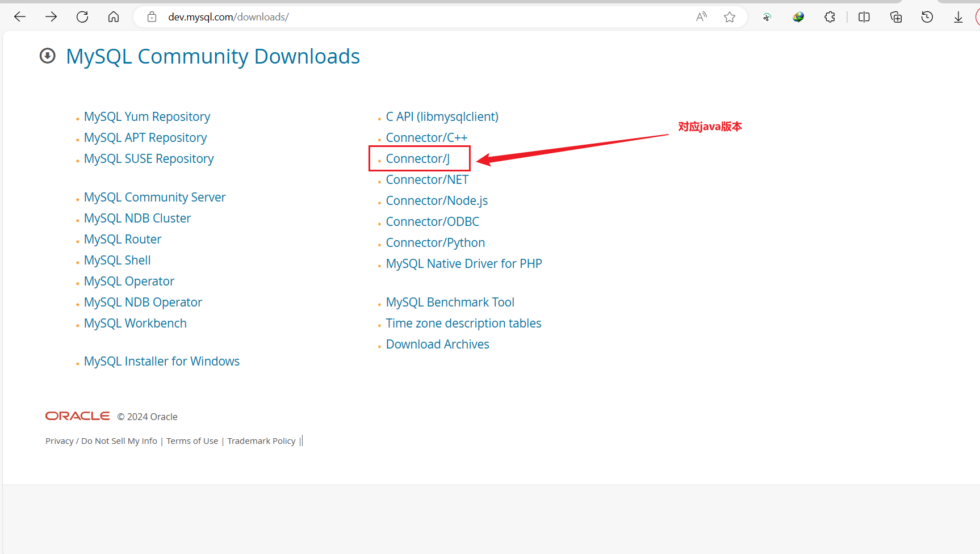Open C API (libmysqlclient) link
Screen dimensions: 980x554
pyautogui.click(x=442, y=117)
